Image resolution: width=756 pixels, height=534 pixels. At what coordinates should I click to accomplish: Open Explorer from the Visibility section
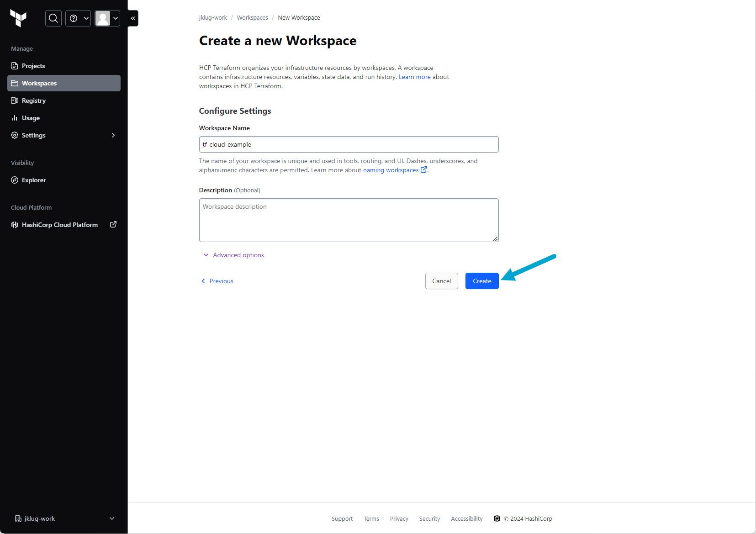click(34, 180)
